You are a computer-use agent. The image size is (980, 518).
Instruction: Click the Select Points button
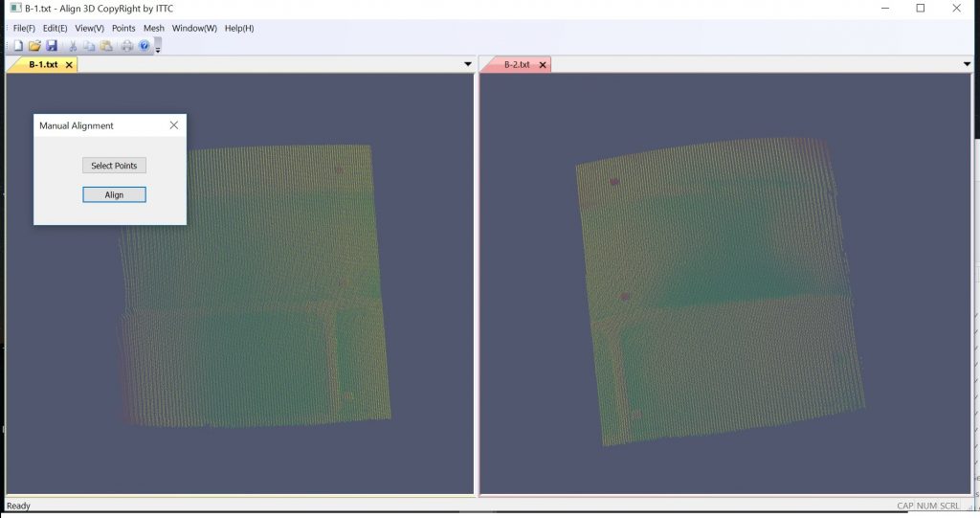pyautogui.click(x=114, y=165)
